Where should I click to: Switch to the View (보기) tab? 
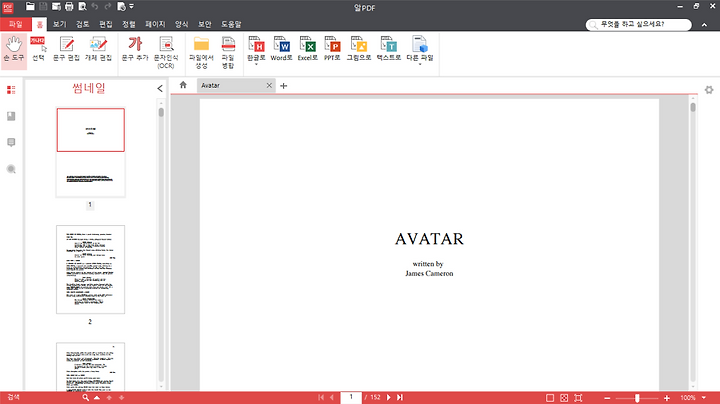(59, 24)
